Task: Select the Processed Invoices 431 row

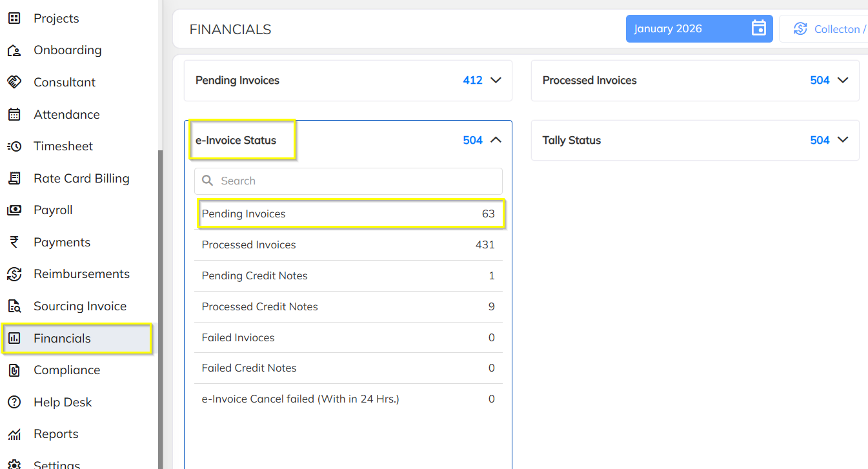Action: (x=348, y=245)
